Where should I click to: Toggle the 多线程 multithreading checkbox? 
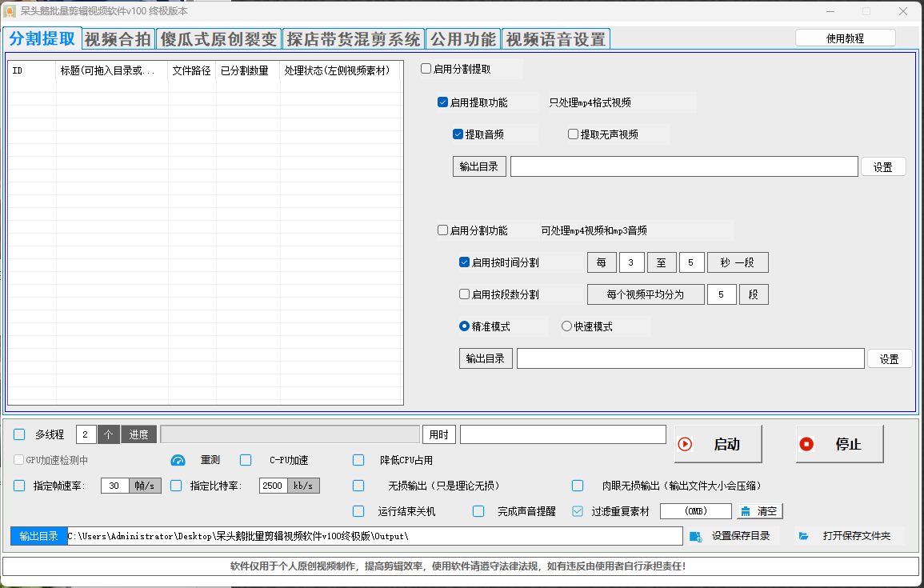tap(19, 434)
